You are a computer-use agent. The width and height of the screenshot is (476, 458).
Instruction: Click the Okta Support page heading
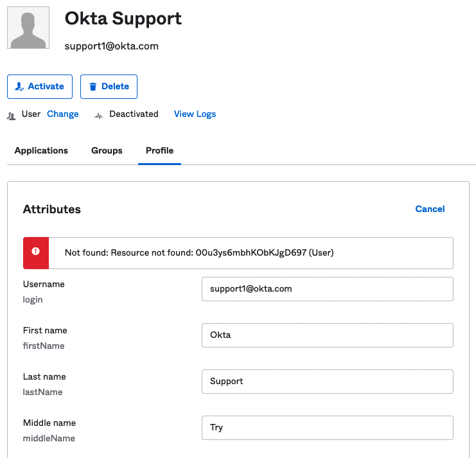tap(123, 19)
